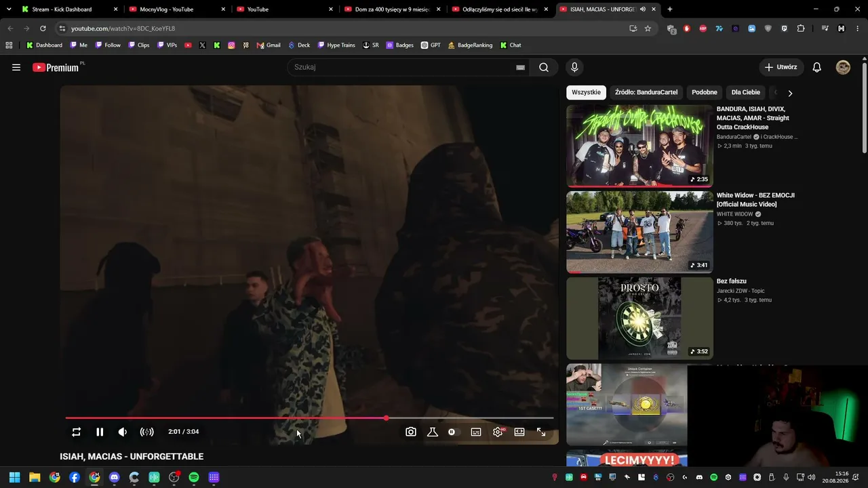Open the Dashboard bookmark
Screen dimensions: 868x488
[x=44, y=45]
